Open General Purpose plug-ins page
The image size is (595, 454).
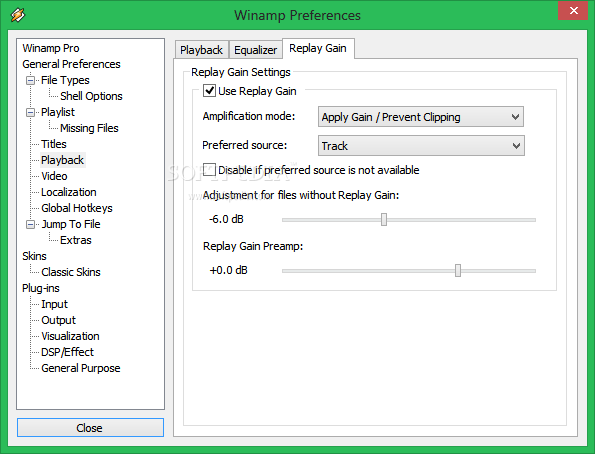pyautogui.click(x=80, y=368)
